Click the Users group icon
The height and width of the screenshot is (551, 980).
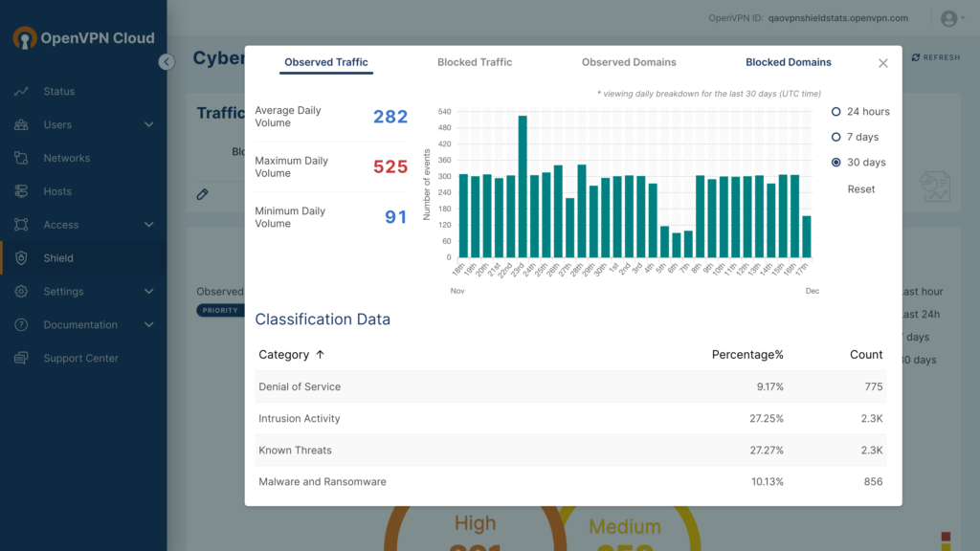pyautogui.click(x=21, y=124)
